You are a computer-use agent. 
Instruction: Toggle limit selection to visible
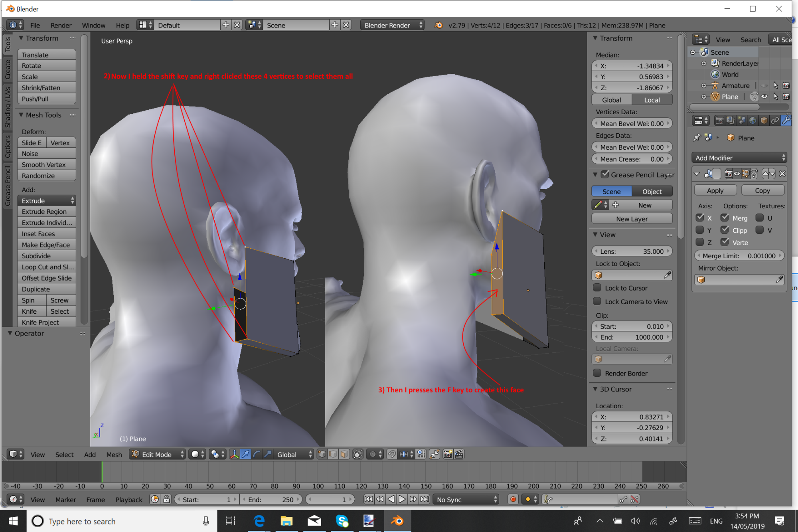pos(358,454)
